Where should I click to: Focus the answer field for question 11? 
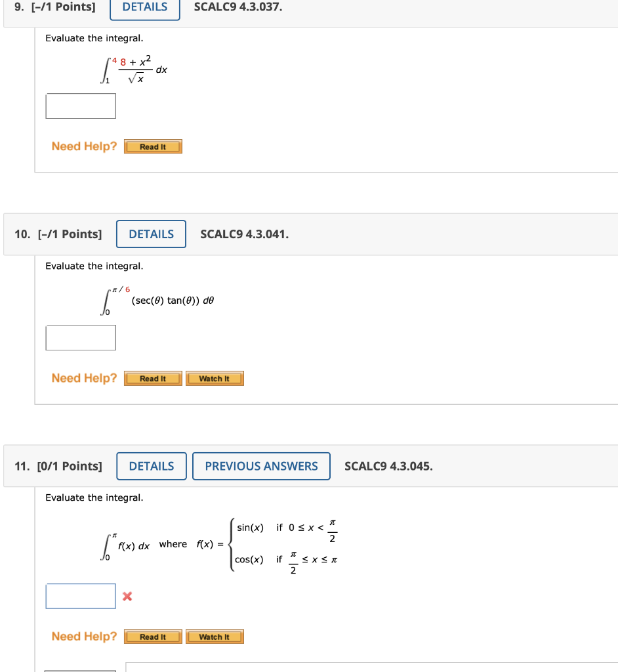(x=81, y=596)
